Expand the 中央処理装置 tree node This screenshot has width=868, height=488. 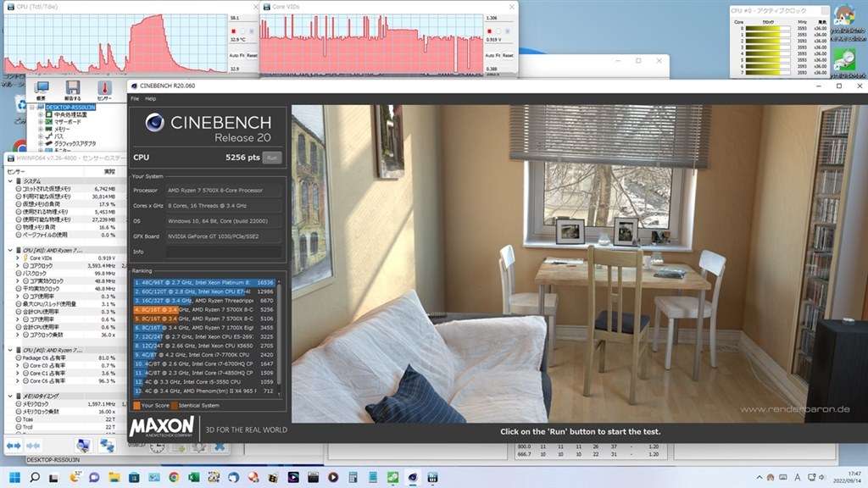click(41, 114)
